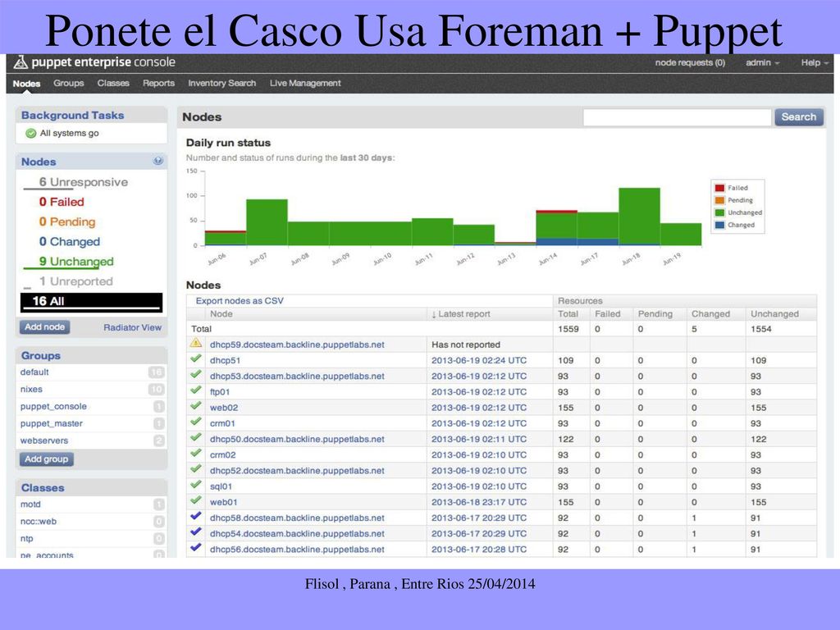Click the blue checkmark next to dhcp56
This screenshot has height=630, width=840.
(x=196, y=547)
